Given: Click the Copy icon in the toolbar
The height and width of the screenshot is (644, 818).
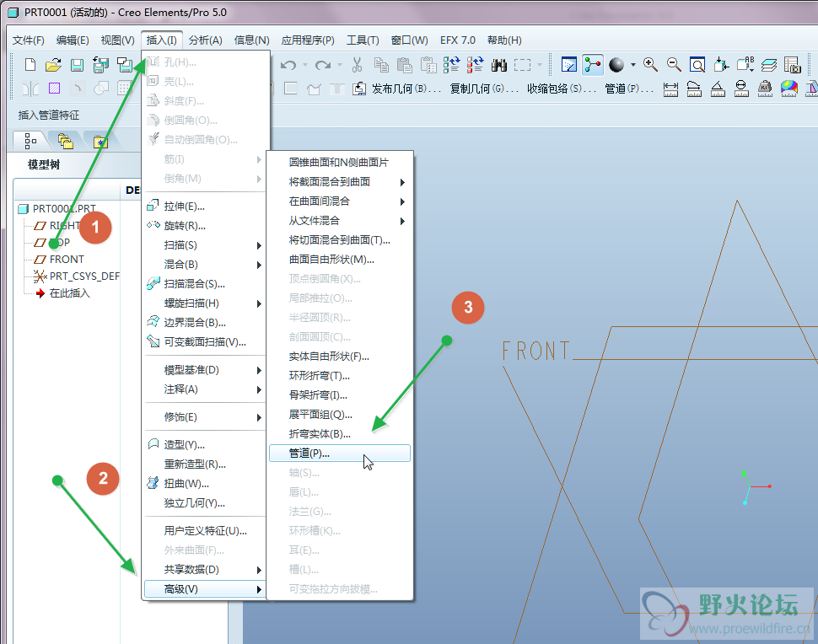Looking at the screenshot, I should point(381,65).
